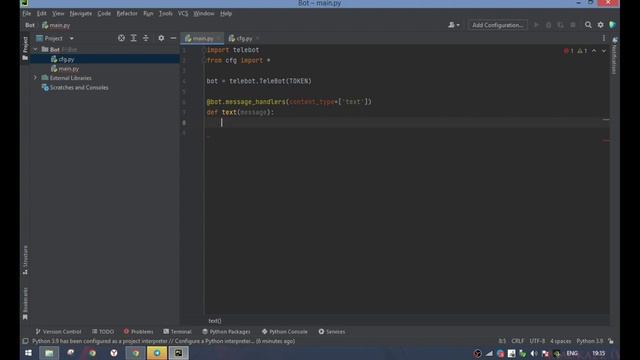Click the Python 3.9 interpreter selector
Screen dimensions: 640x360
[589, 341]
